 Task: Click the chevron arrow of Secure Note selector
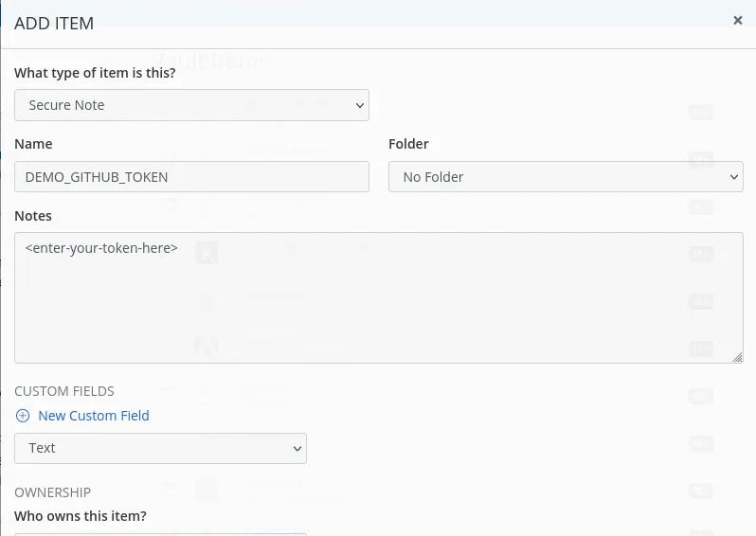pos(360,105)
